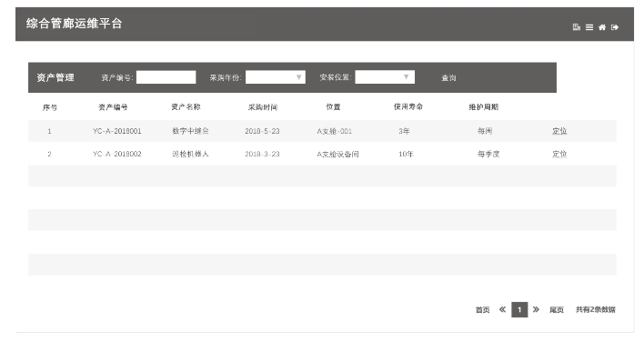Click the 维护周期 column header

click(483, 106)
